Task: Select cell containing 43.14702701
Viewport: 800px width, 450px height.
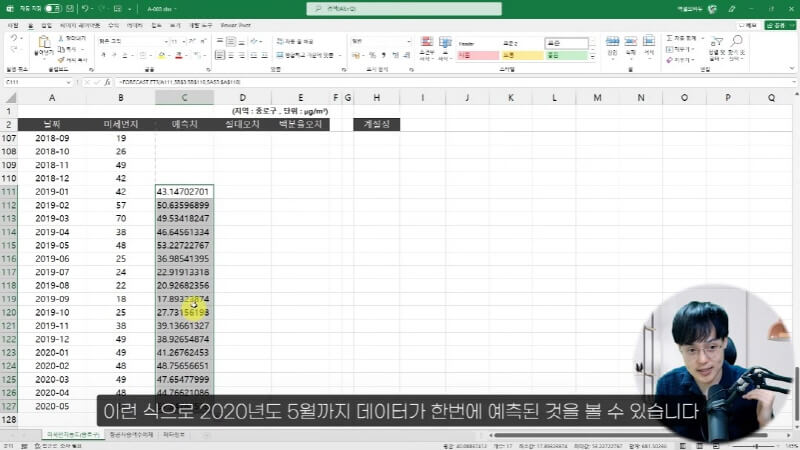Action: click(184, 191)
